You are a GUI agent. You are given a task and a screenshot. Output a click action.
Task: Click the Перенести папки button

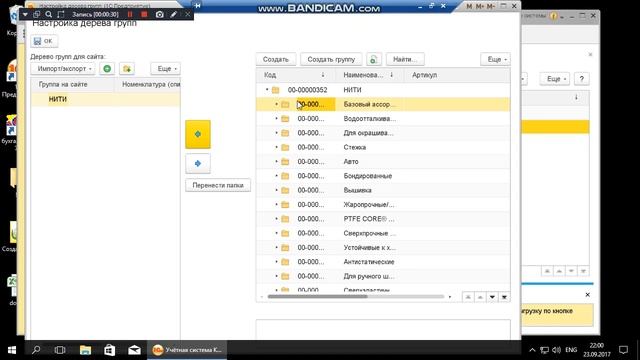[218, 185]
